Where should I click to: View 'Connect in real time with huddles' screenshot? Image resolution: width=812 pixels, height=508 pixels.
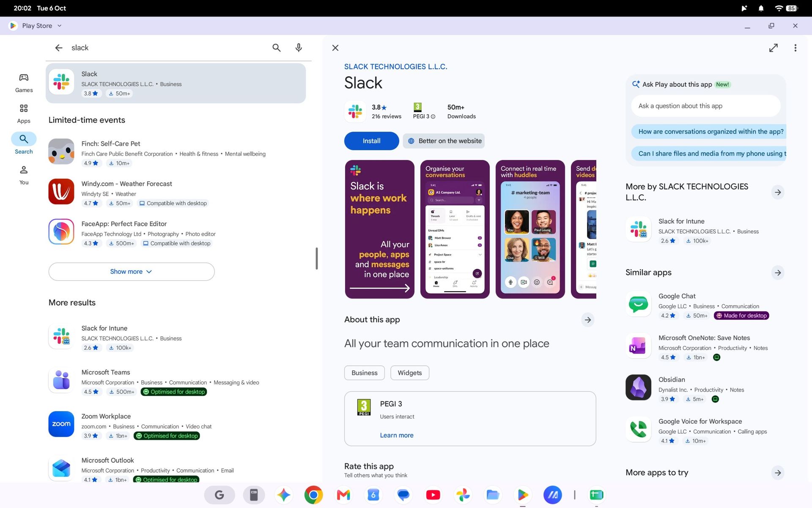[x=530, y=229]
